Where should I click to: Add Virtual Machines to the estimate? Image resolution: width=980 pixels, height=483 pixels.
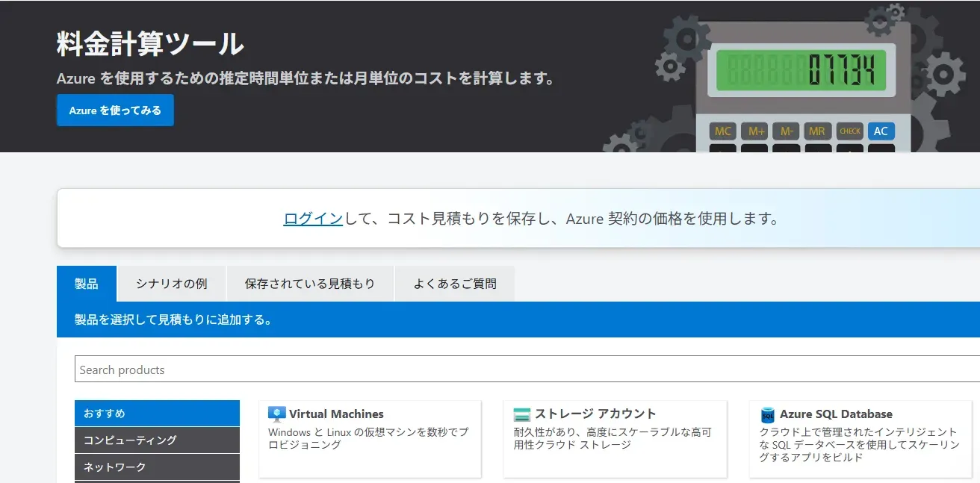click(x=370, y=439)
